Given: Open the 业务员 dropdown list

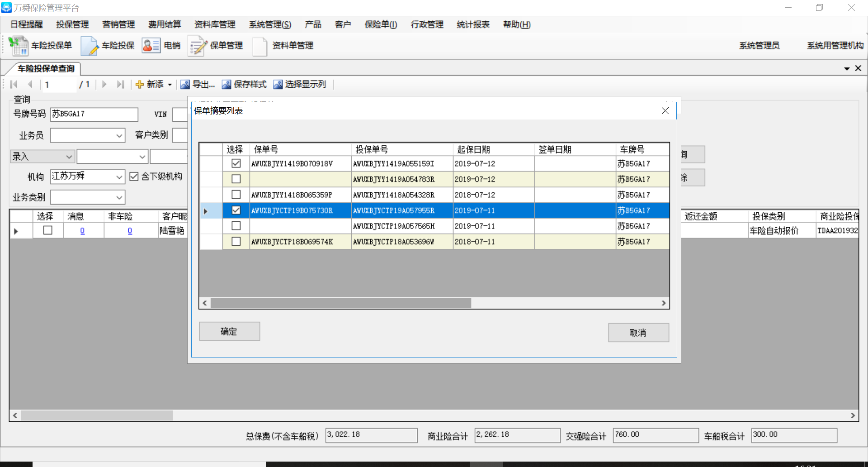Looking at the screenshot, I should pyautogui.click(x=119, y=136).
